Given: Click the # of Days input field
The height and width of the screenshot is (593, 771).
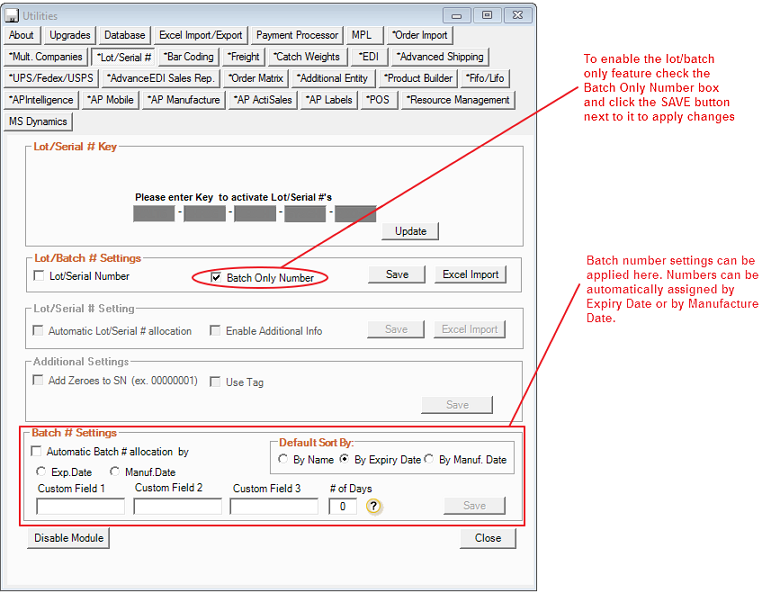Looking at the screenshot, I should point(342,507).
